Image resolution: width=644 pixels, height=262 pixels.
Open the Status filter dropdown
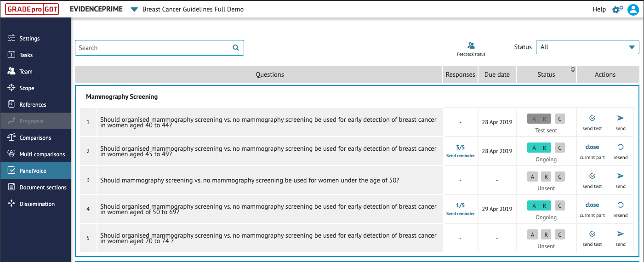(587, 47)
